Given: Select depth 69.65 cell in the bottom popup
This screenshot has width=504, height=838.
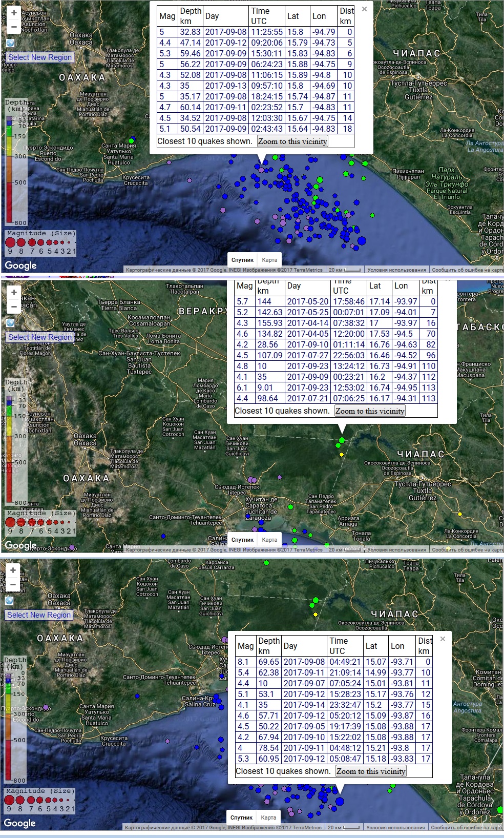Looking at the screenshot, I should point(269,662).
